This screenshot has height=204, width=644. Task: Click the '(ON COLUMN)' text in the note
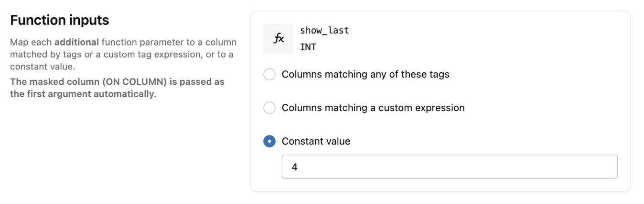coord(134,82)
